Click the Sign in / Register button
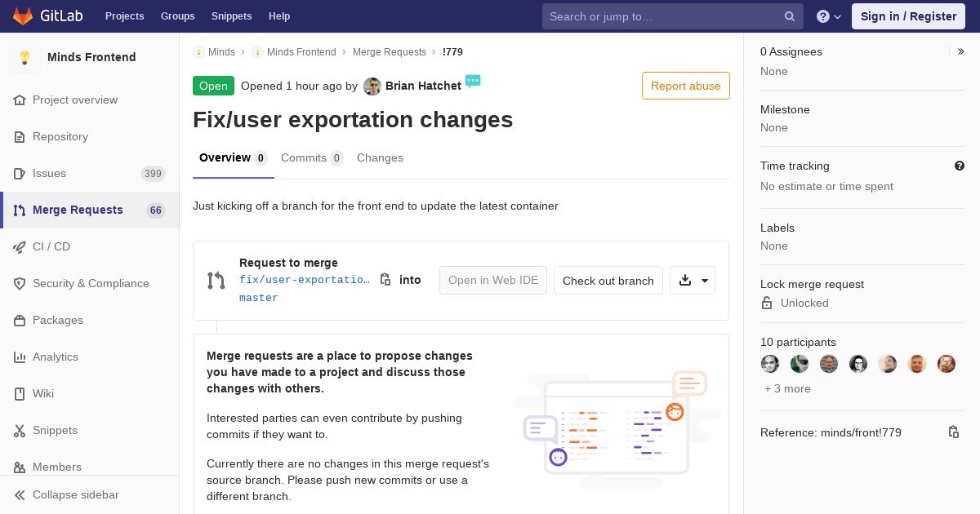This screenshot has height=514, width=980. 908,16
